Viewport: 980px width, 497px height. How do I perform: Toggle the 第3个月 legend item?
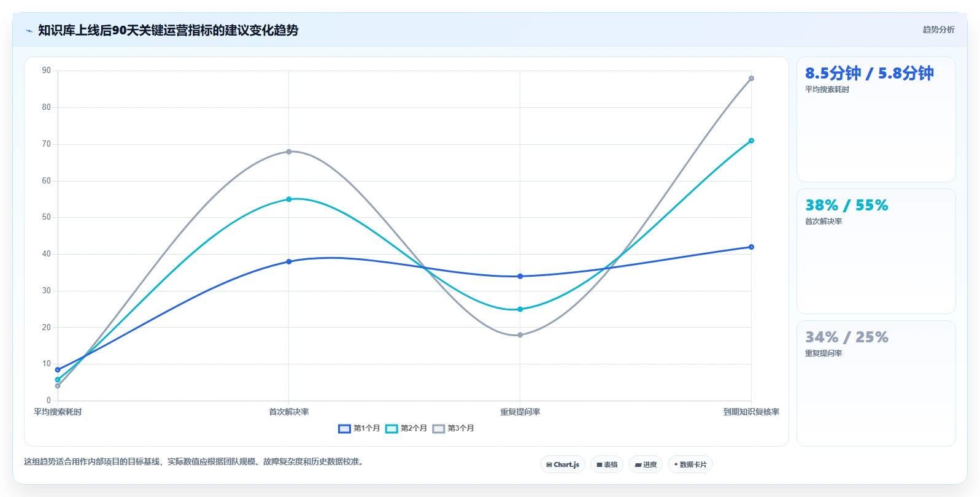tap(453, 428)
